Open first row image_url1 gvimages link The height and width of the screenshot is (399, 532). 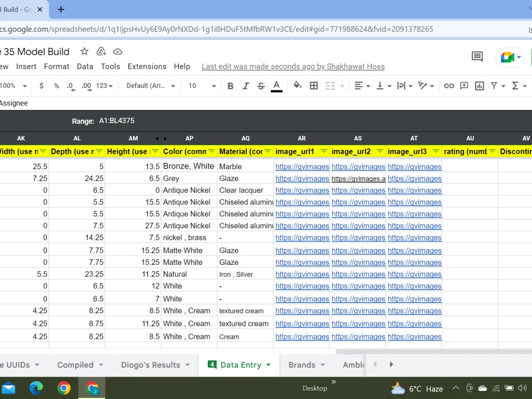pyautogui.click(x=302, y=167)
